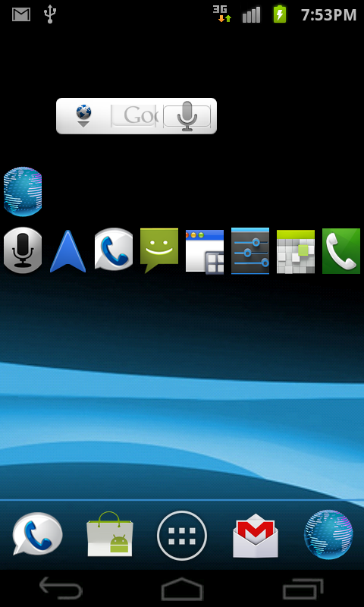Open Google Voice from the dock
Image resolution: width=364 pixels, height=607 pixels.
pyautogui.click(x=37, y=533)
